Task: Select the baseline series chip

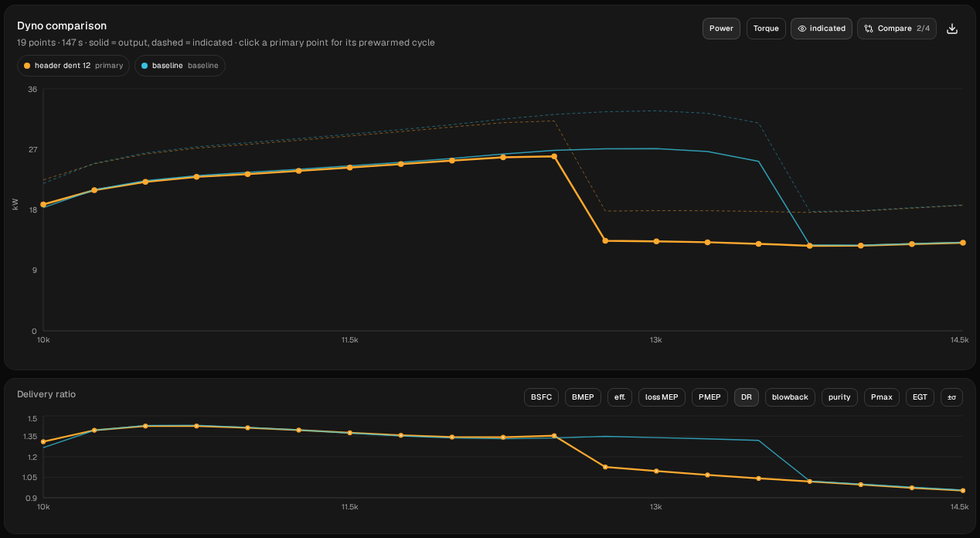Action: coord(180,66)
